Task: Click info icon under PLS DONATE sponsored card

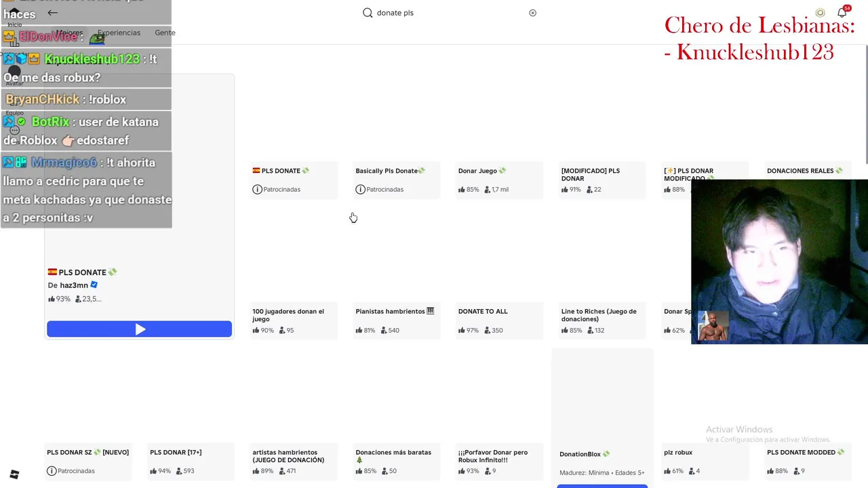Action: tap(257, 189)
